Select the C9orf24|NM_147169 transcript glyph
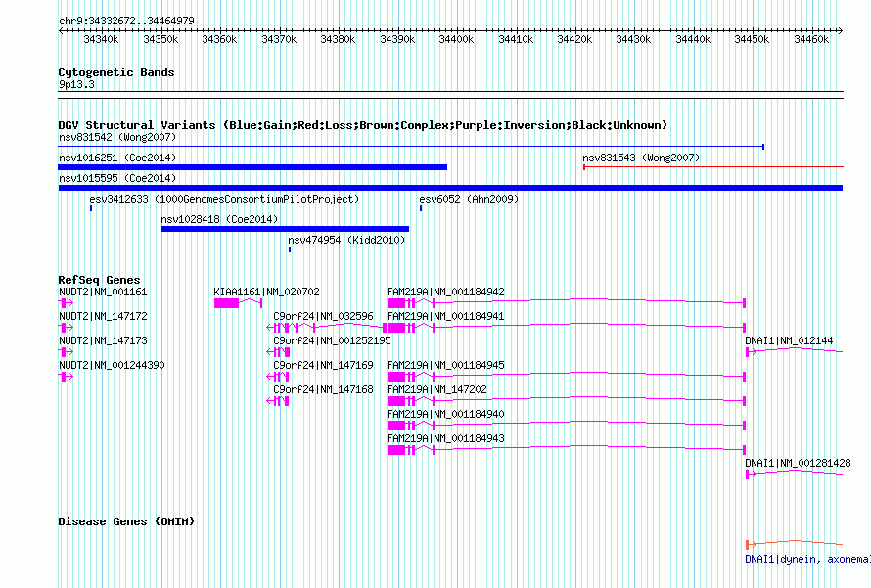This screenshot has height=588, width=871. tap(278, 377)
